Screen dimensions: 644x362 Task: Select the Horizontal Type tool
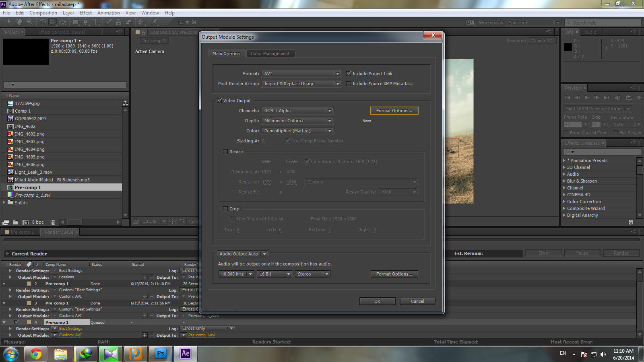click(x=96, y=22)
